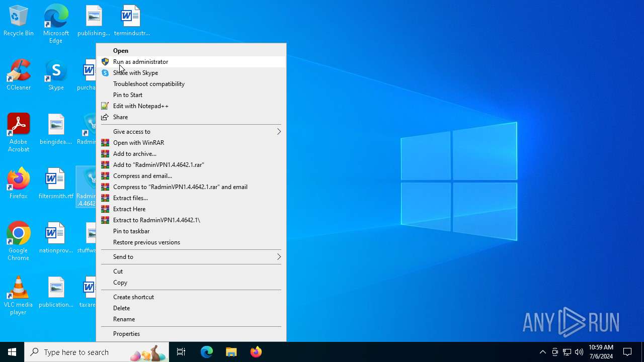Choose Extract files...
Viewport: 644px width, 362px height.
click(x=191, y=198)
